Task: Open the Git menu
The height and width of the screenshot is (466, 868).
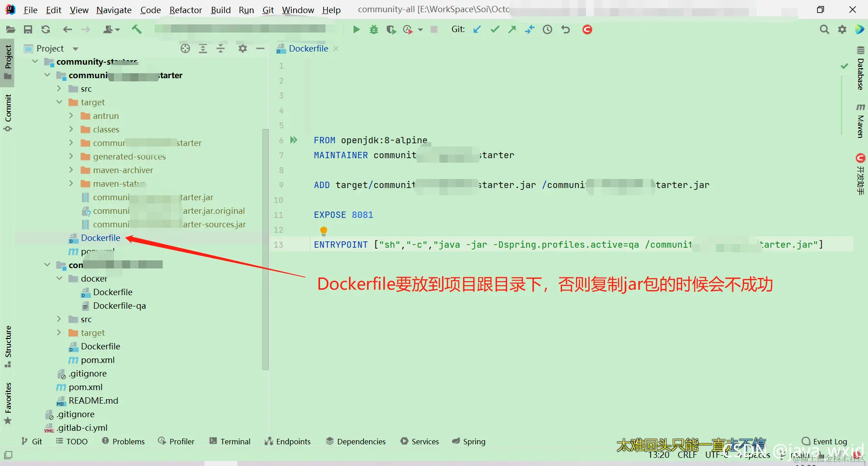Action: pyautogui.click(x=268, y=10)
